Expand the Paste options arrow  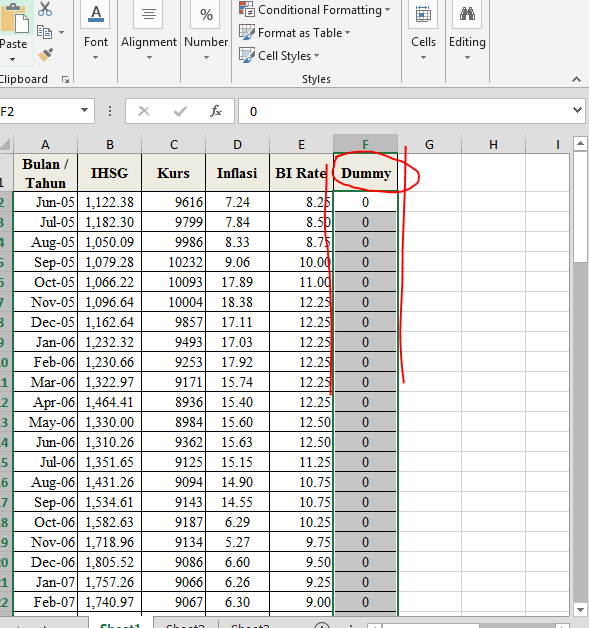click(13, 59)
